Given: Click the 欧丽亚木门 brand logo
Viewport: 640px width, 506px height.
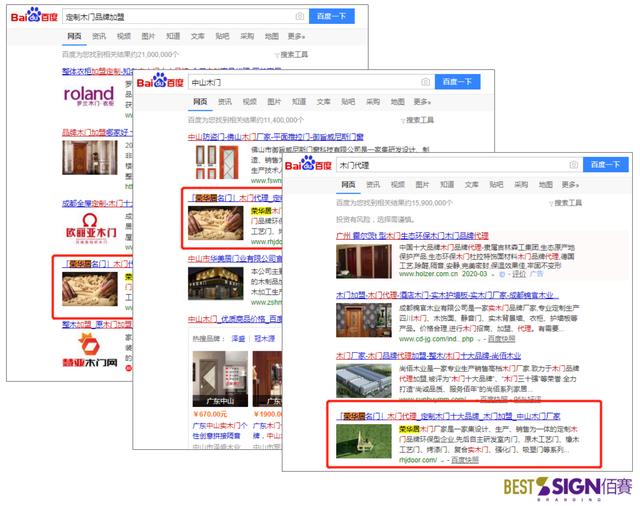Looking at the screenshot, I should pos(91,229).
